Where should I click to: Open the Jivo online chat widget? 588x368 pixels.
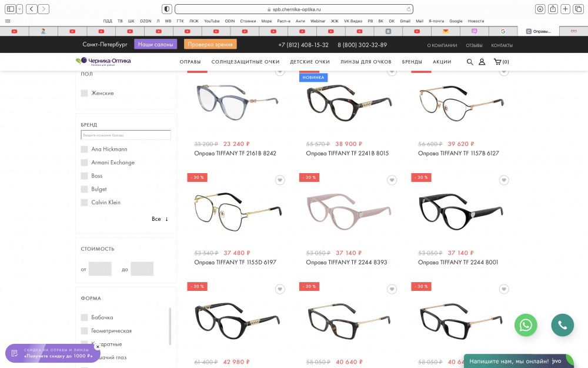(x=519, y=362)
